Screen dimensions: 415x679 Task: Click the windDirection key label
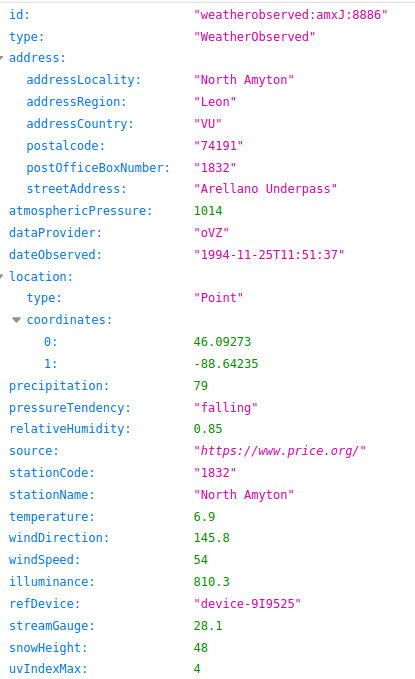[59, 538]
